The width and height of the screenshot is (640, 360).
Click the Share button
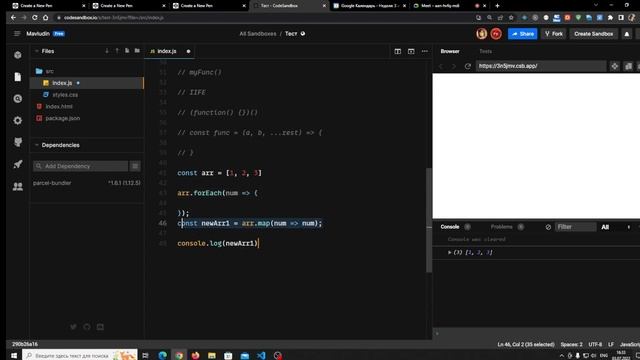[522, 34]
